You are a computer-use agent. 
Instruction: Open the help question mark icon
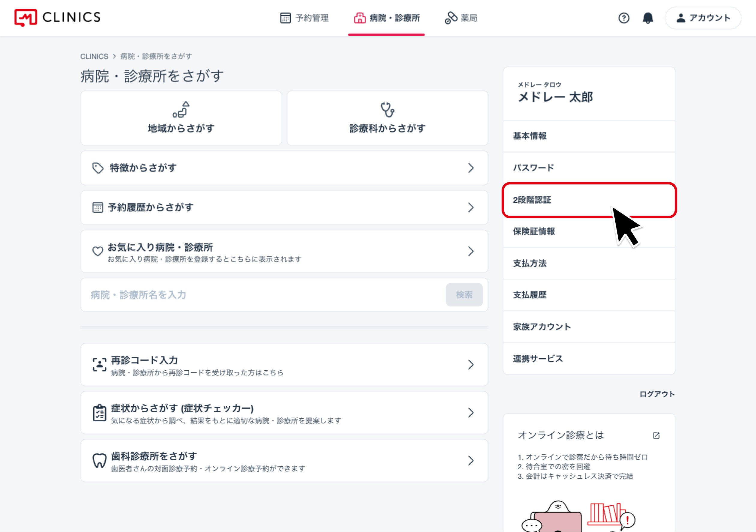click(x=623, y=18)
